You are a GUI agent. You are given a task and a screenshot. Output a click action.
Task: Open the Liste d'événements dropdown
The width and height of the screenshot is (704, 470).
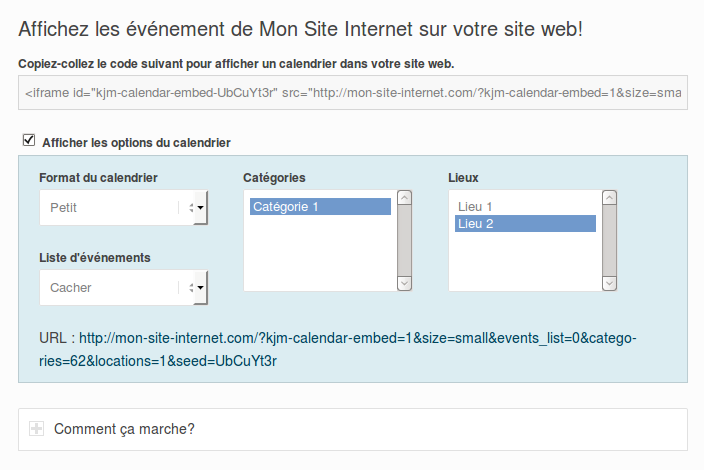click(x=123, y=287)
